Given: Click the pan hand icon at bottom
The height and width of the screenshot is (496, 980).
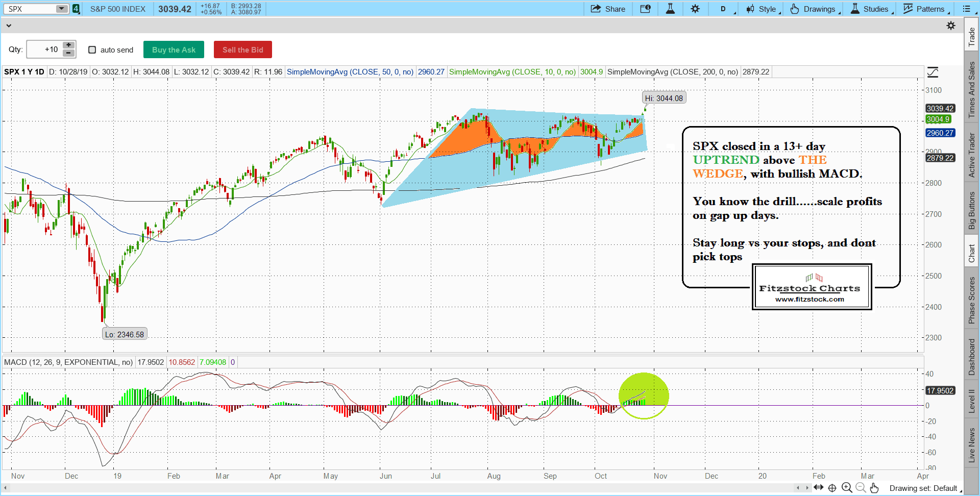Looking at the screenshot, I should (874, 488).
